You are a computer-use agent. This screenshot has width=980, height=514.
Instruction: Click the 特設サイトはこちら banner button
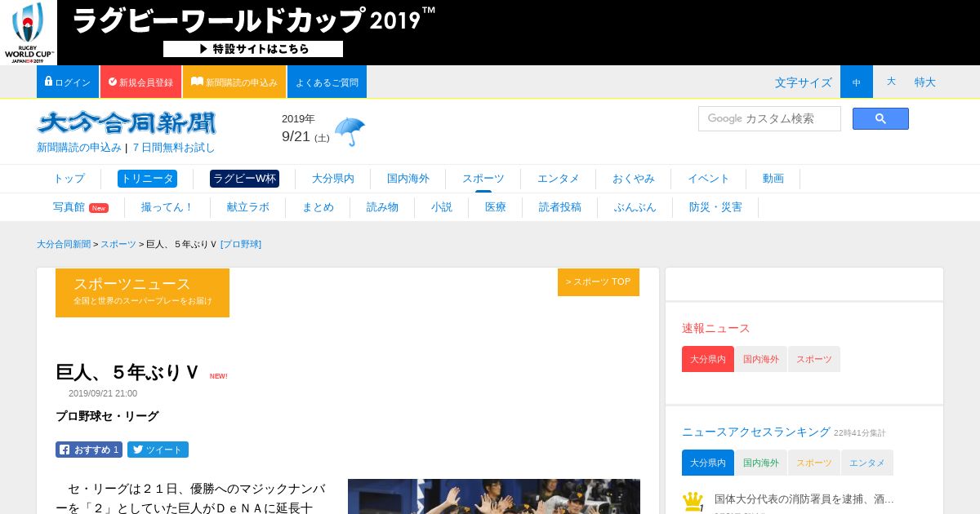[253, 49]
